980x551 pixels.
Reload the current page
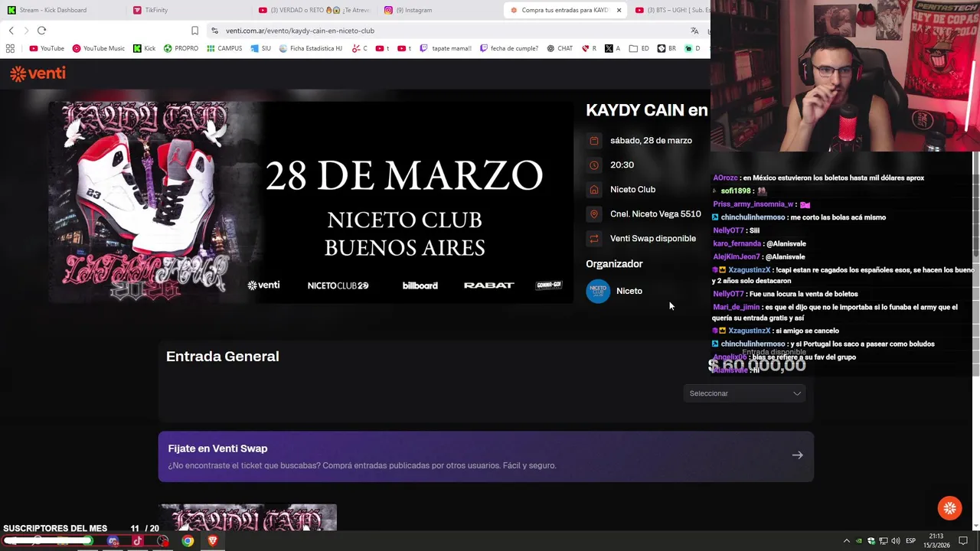pyautogui.click(x=41, y=31)
